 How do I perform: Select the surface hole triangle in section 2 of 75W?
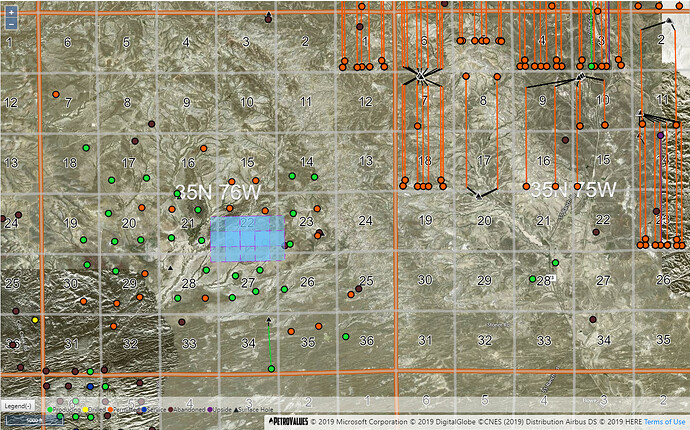click(x=669, y=20)
